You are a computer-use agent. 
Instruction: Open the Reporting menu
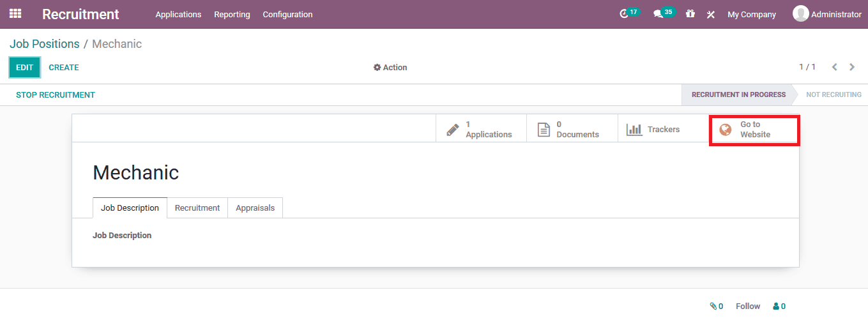pyautogui.click(x=232, y=14)
